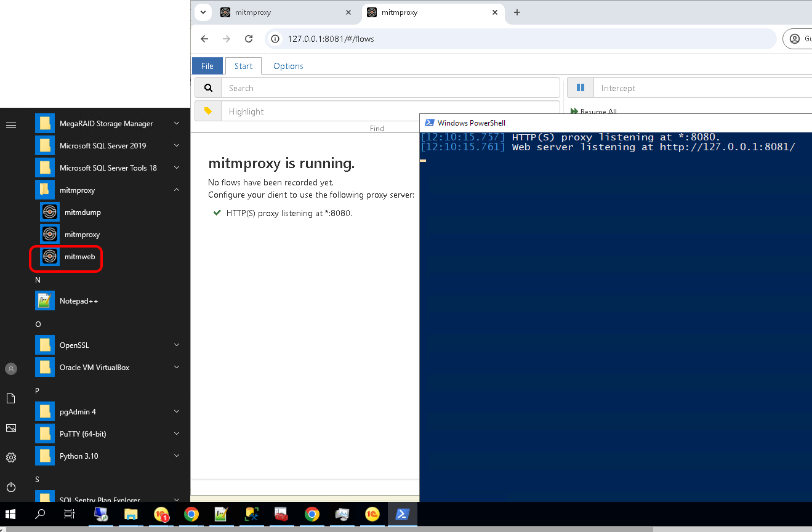Click the pause icon beside Intercept field
812x532 pixels.
(x=580, y=88)
